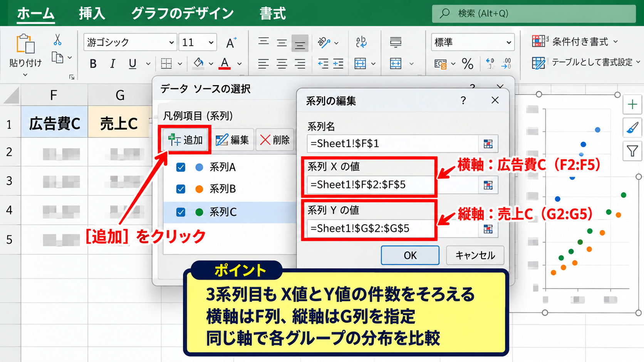Image resolution: width=644 pixels, height=362 pixels.
Task: Select the Cut scissors icon
Action: click(57, 40)
